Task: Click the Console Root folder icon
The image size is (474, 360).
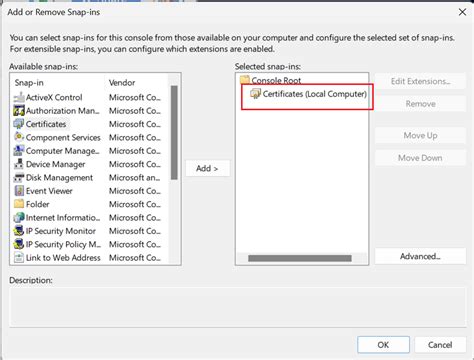Action: [x=245, y=80]
